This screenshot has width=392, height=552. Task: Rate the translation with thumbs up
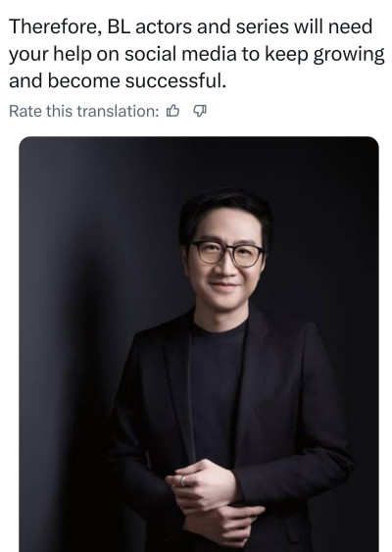point(172,111)
